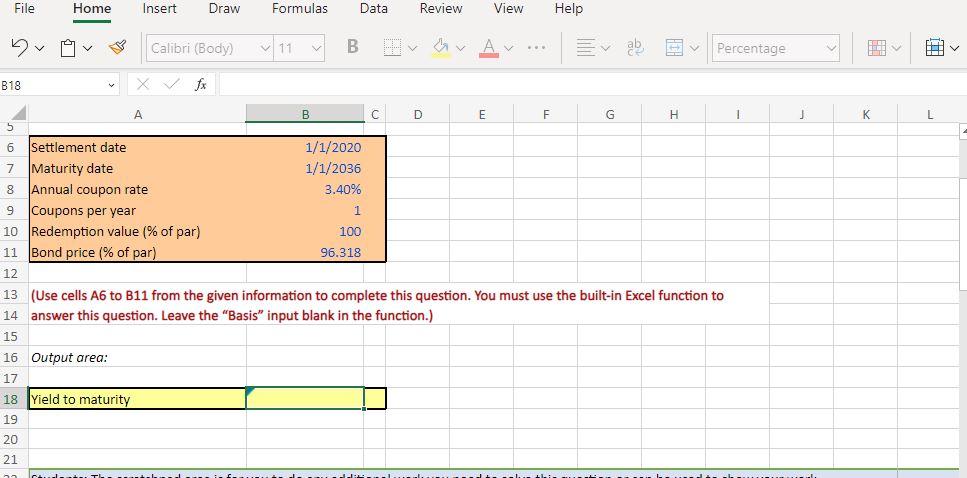
Task: Open the font color dropdown arrow
Action: [x=509, y=48]
